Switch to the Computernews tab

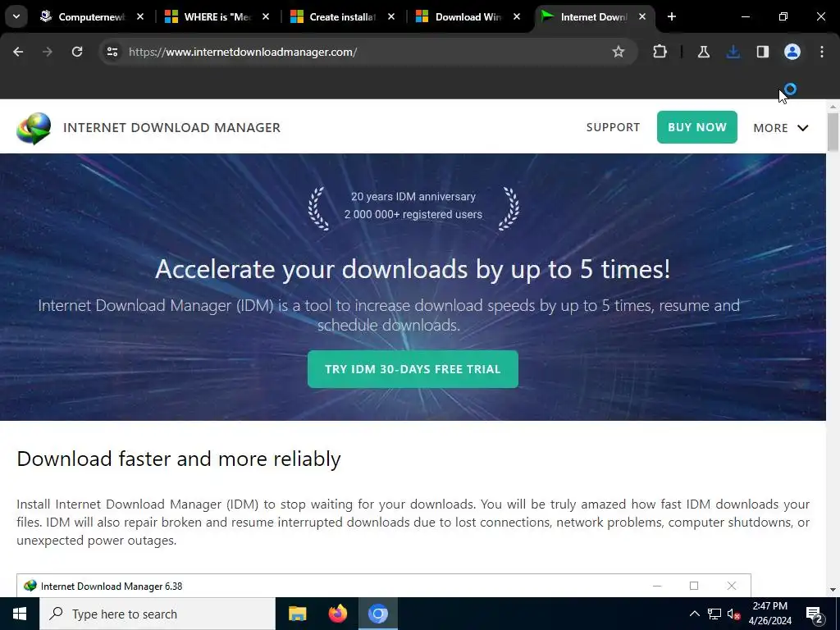click(91, 16)
